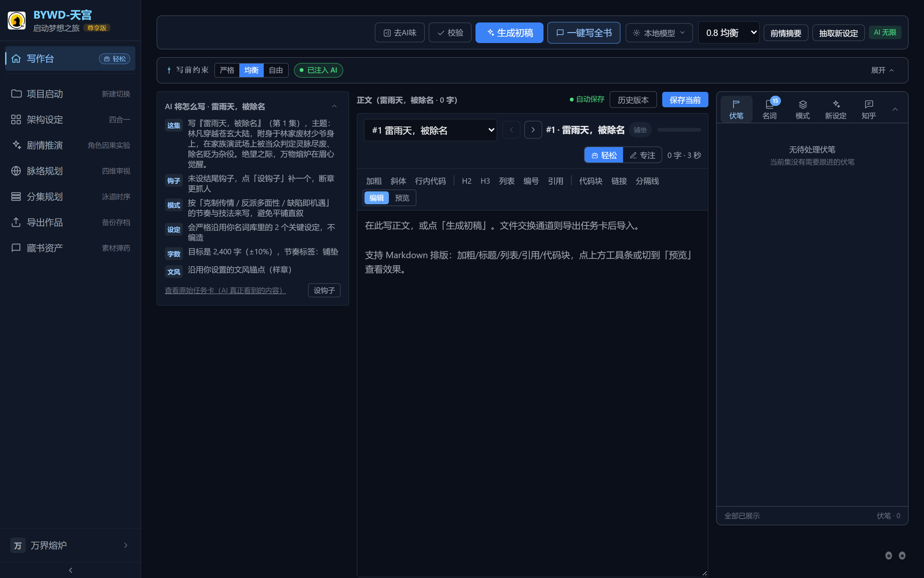Image resolution: width=924 pixels, height=578 pixels.
Task: Go to next episode arrow
Action: pyautogui.click(x=533, y=130)
